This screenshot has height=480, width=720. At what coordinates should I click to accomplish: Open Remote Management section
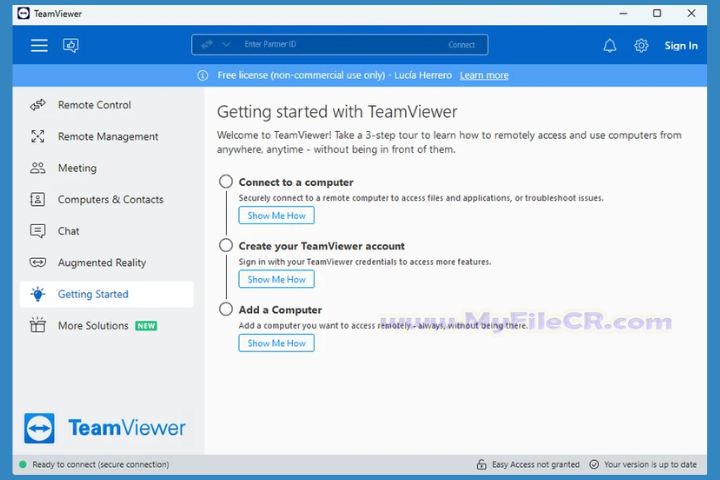107,136
